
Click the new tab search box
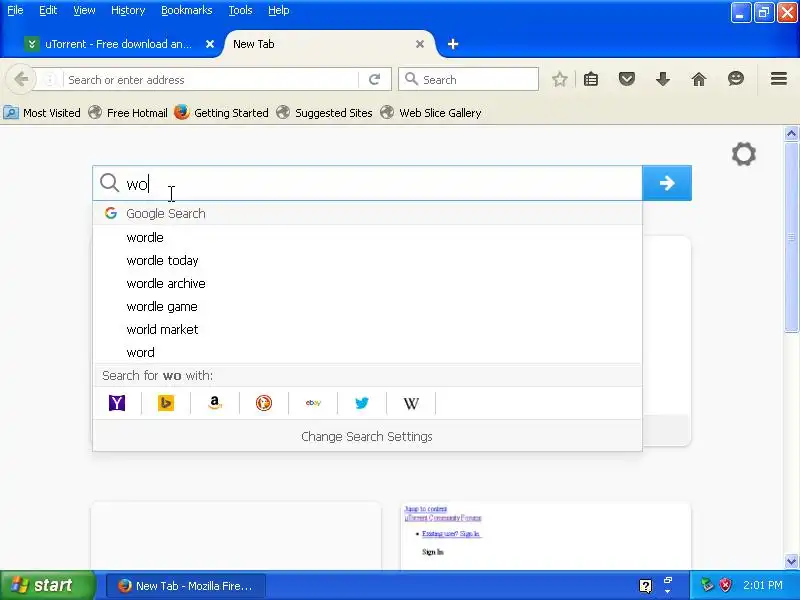(x=367, y=183)
